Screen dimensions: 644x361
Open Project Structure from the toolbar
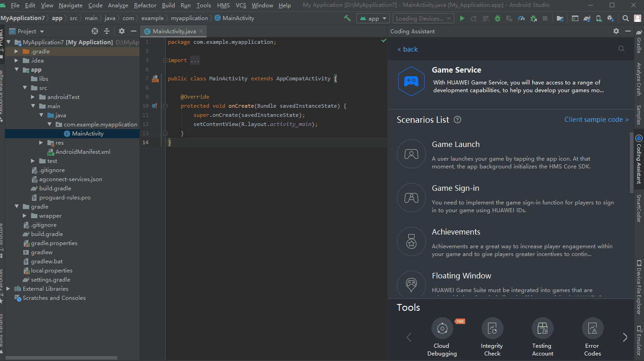(x=560, y=18)
